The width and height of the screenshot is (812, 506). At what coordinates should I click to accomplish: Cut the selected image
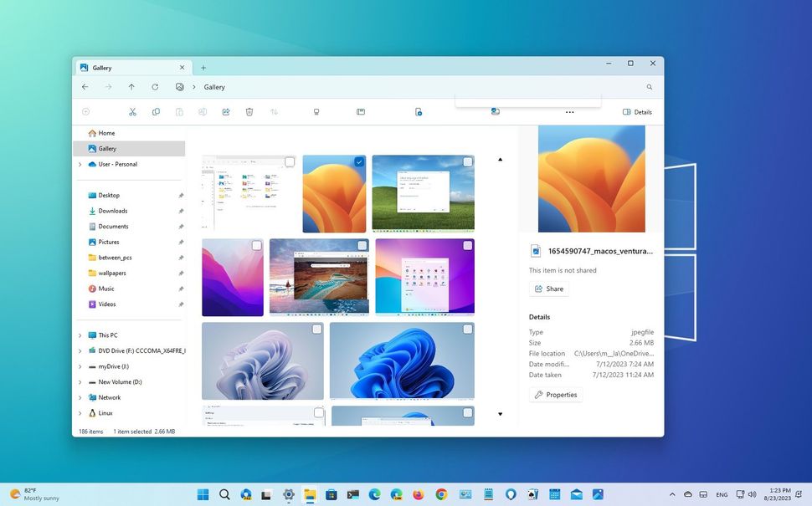132,111
